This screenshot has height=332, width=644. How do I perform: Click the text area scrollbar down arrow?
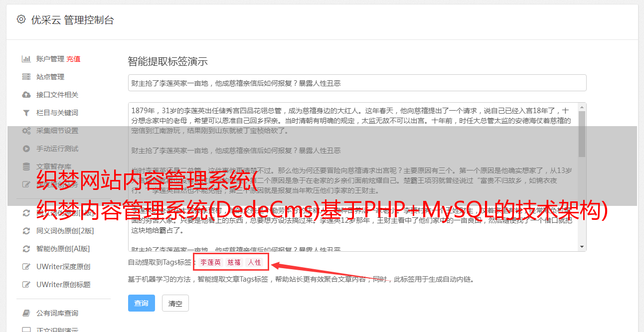point(582,247)
